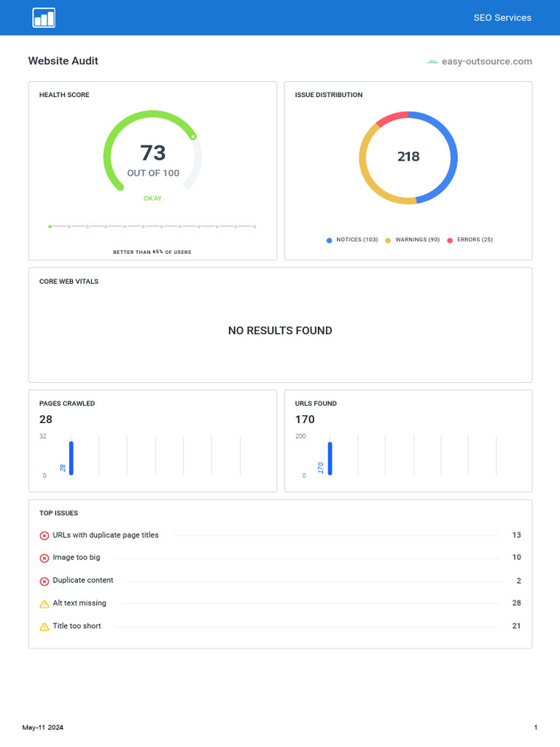The height and width of the screenshot is (747, 560).
Task: Click the 218 total issues count
Action: [x=408, y=156]
